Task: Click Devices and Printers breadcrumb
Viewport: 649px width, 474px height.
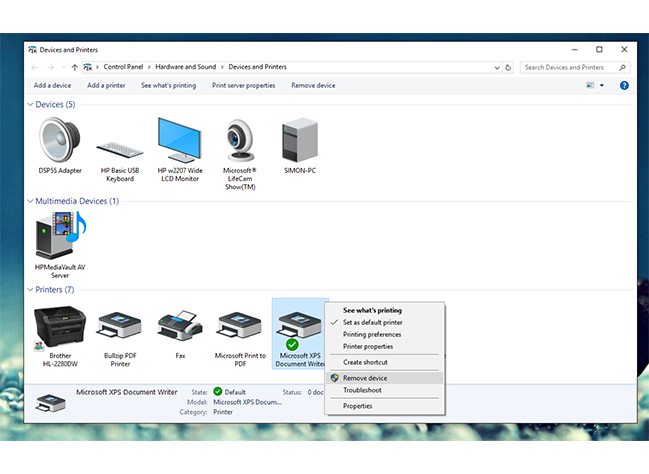Action: (x=257, y=67)
